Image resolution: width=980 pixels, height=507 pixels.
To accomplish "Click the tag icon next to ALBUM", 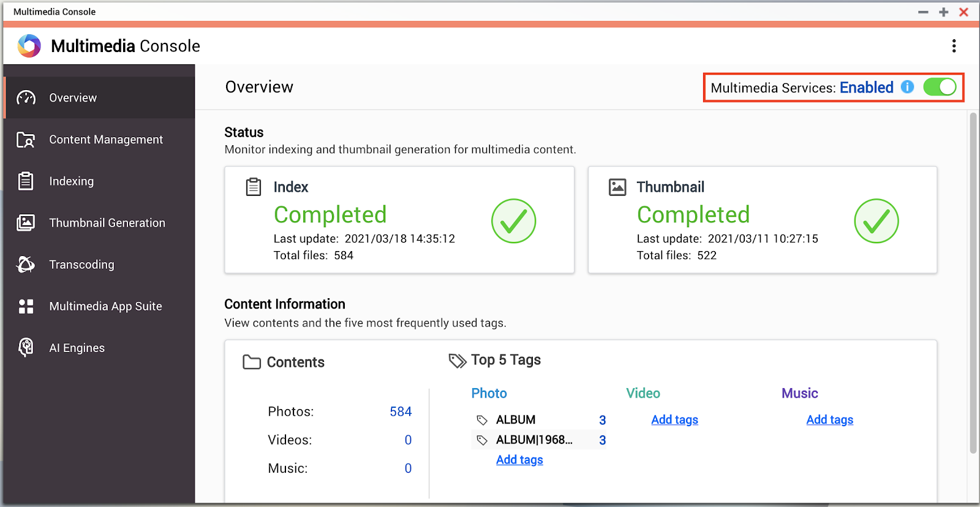I will click(482, 420).
